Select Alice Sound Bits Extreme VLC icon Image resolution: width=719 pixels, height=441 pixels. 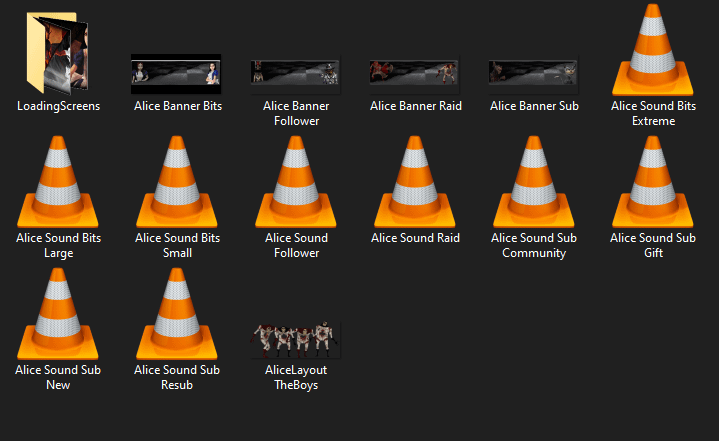tap(653, 50)
